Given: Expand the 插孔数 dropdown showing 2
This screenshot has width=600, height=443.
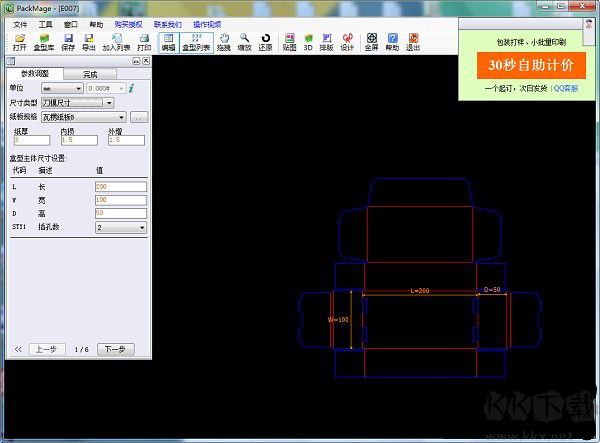Looking at the screenshot, I should pos(121,227).
